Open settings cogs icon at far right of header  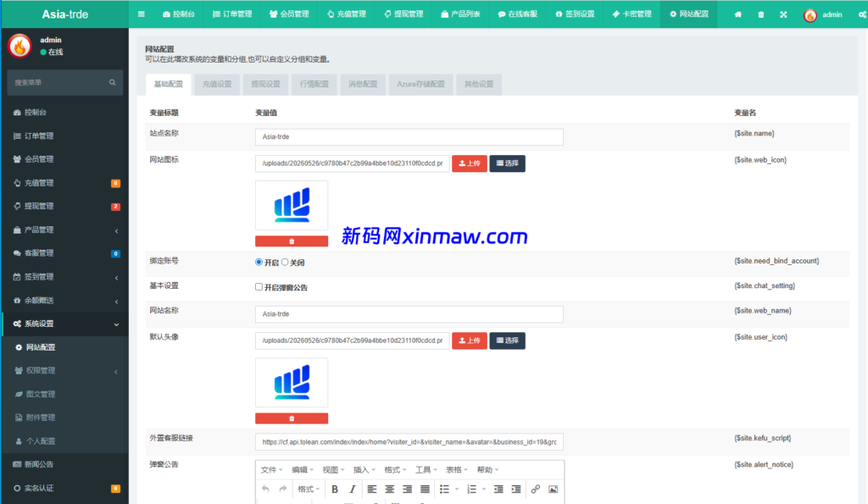click(862, 14)
